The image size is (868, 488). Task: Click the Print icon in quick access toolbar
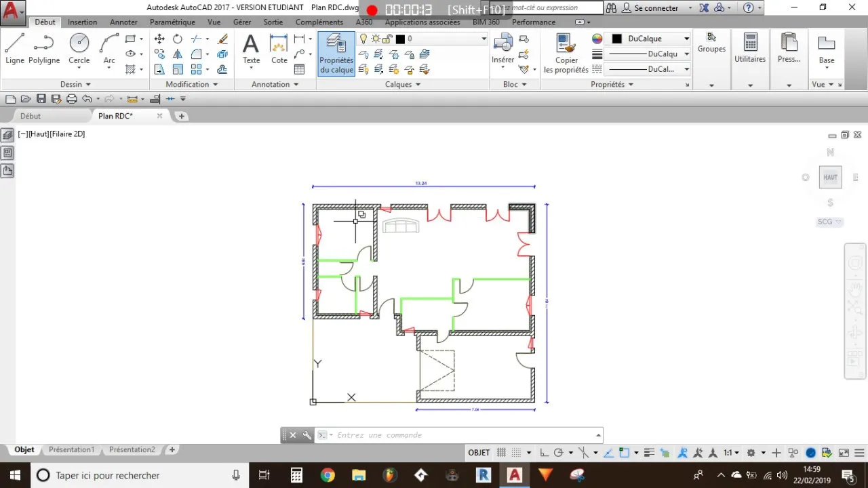point(71,99)
